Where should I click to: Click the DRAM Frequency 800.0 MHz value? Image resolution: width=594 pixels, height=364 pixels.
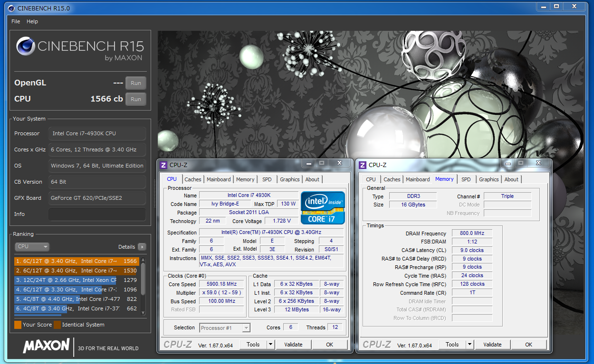click(x=473, y=233)
